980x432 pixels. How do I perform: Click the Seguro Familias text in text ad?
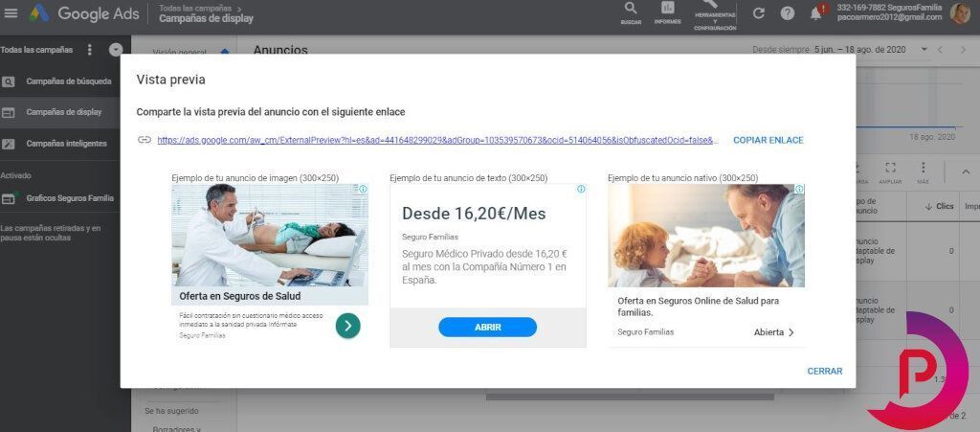click(x=430, y=237)
